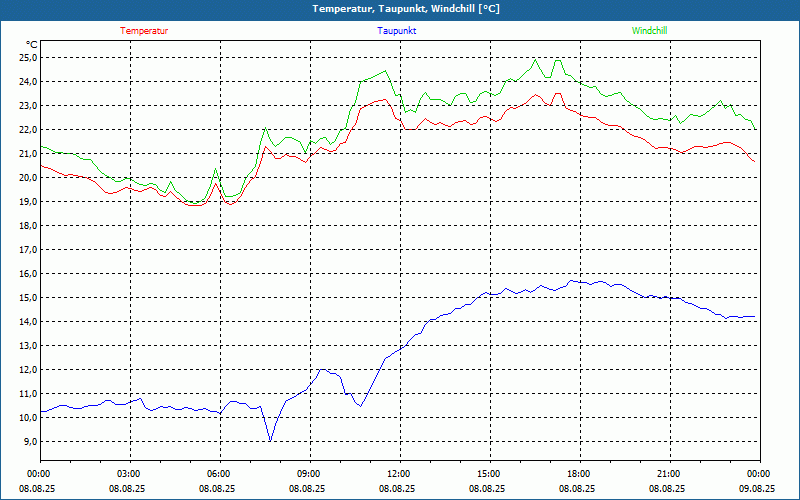Click the 08.08.25 date under 06:00
The height and width of the screenshot is (500, 800).
coord(217,488)
